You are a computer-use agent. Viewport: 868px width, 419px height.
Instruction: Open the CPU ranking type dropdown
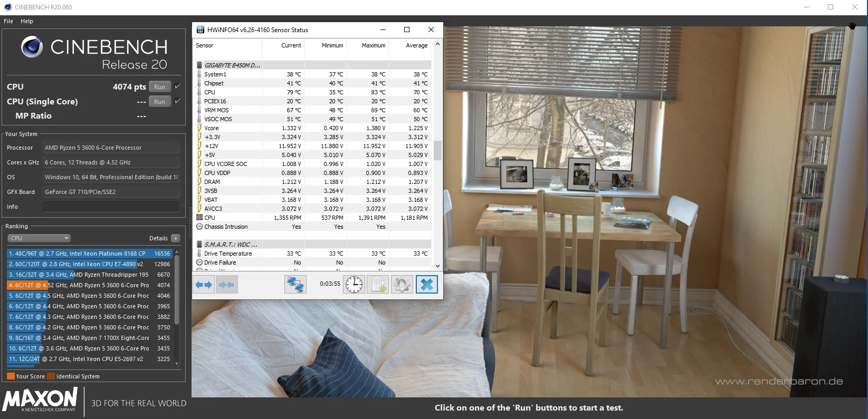(x=39, y=238)
